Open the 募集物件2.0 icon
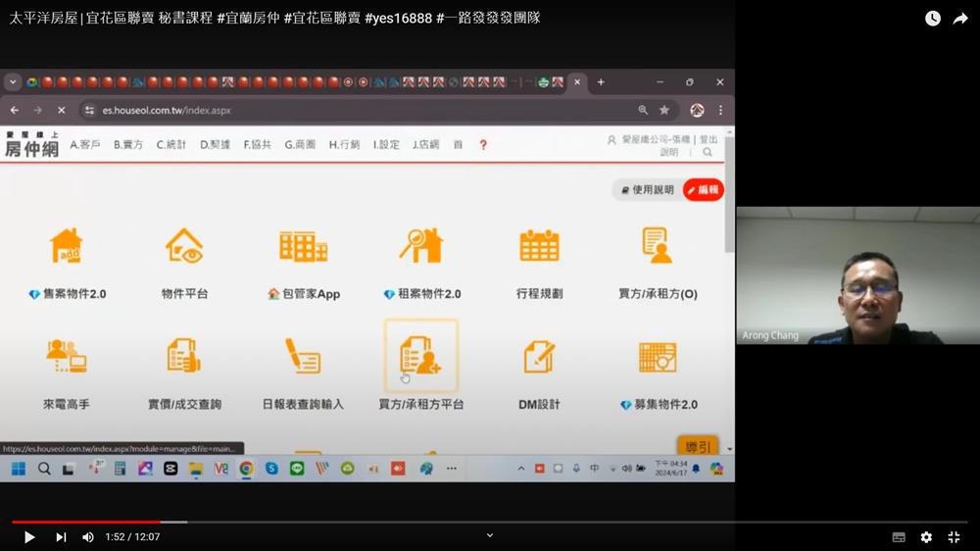The height and width of the screenshot is (551, 980). click(658, 357)
